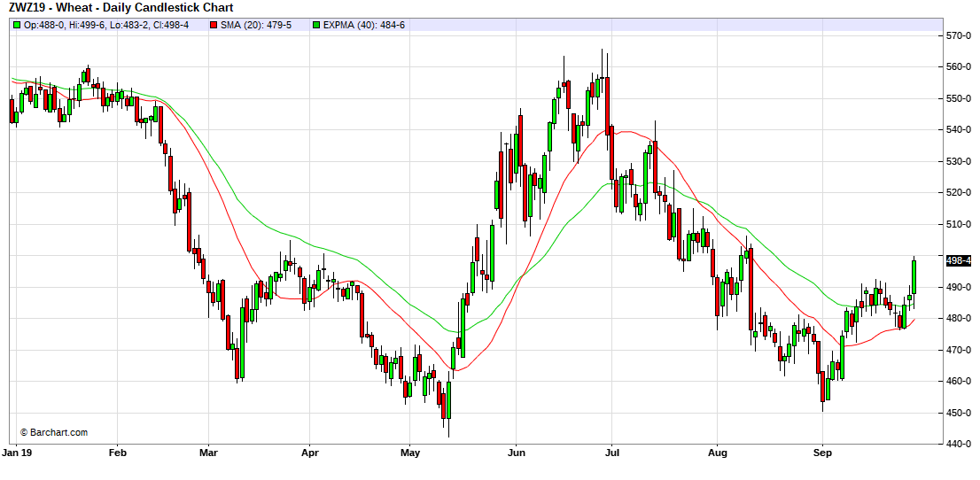Click the 450-0 price axis label
Viewport: 980px width, 480px height.
pyautogui.click(x=959, y=413)
